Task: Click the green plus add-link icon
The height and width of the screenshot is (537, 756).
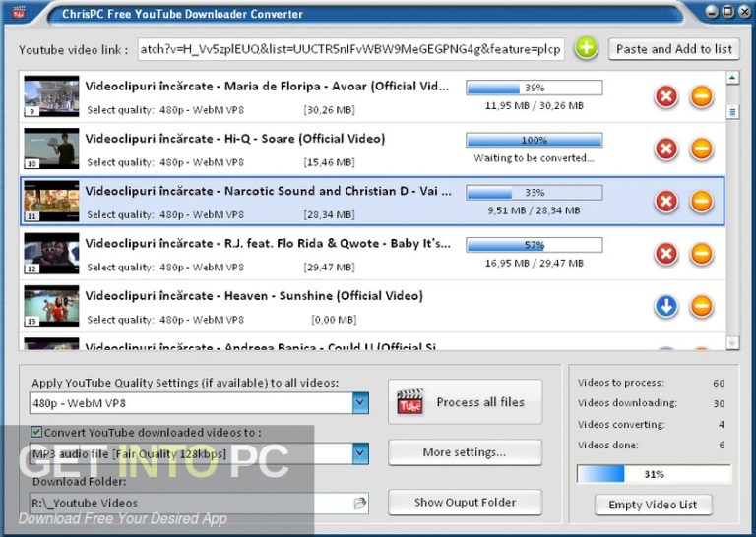Action: coord(587,48)
